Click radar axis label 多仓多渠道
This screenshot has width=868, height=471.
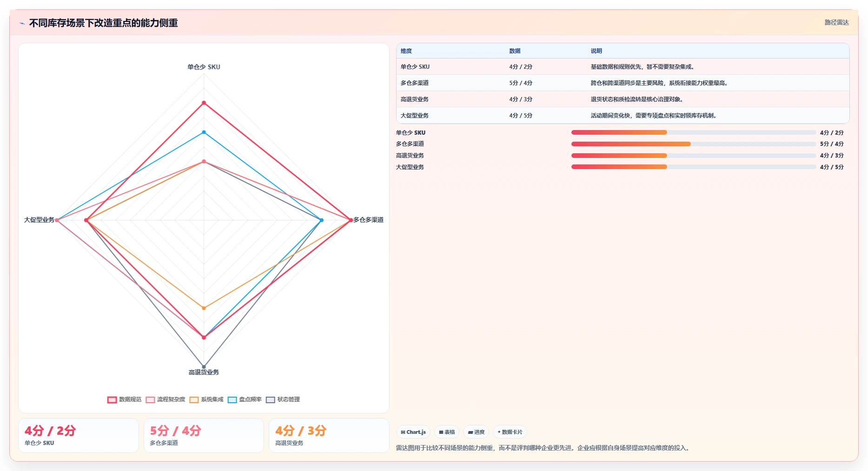[368, 220]
